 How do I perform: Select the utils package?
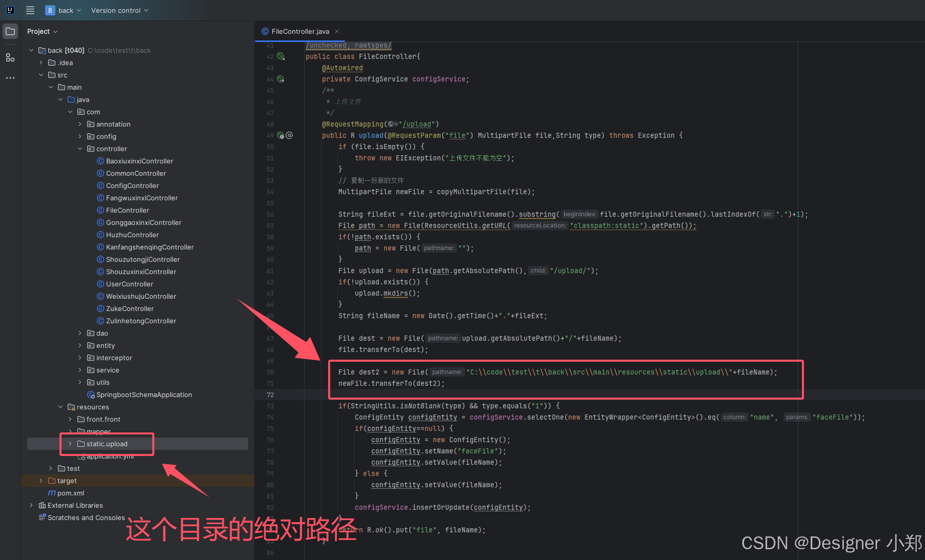click(103, 382)
